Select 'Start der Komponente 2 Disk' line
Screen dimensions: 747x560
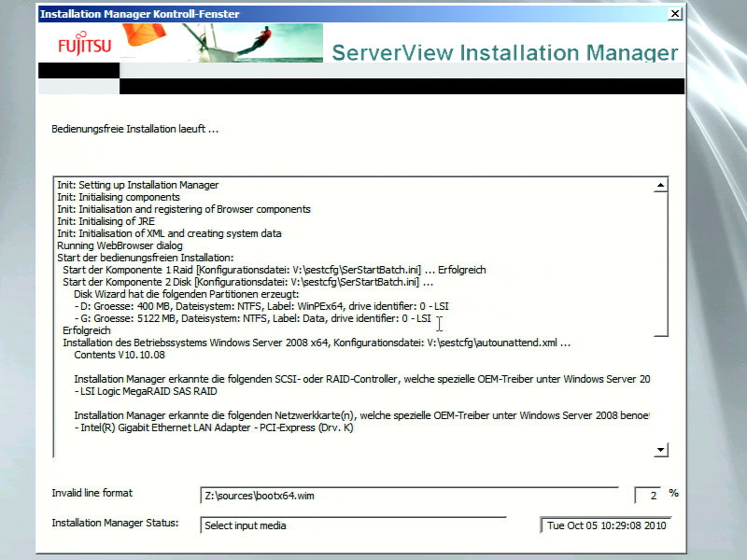click(x=247, y=282)
